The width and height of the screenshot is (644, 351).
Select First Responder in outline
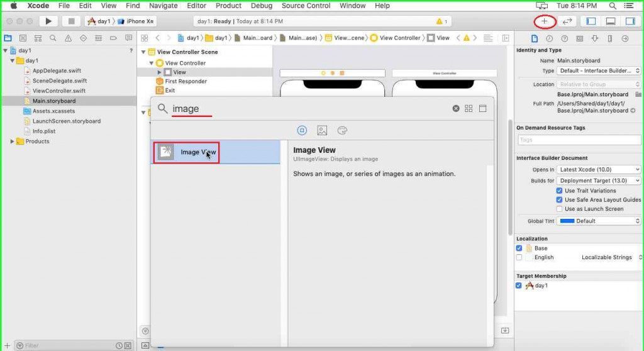click(x=186, y=81)
